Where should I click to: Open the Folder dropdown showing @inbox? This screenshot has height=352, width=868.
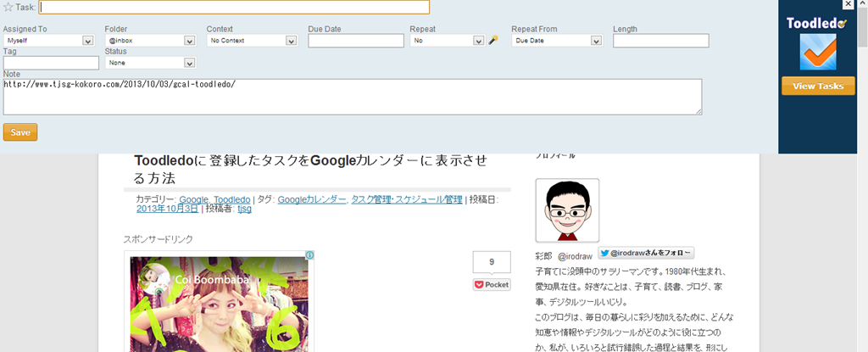point(150,41)
